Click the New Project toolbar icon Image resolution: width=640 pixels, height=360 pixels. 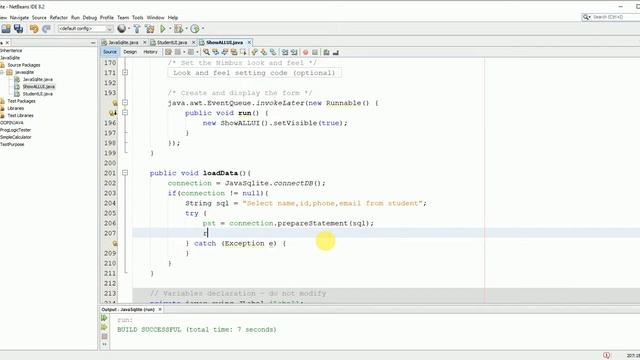point(6,29)
